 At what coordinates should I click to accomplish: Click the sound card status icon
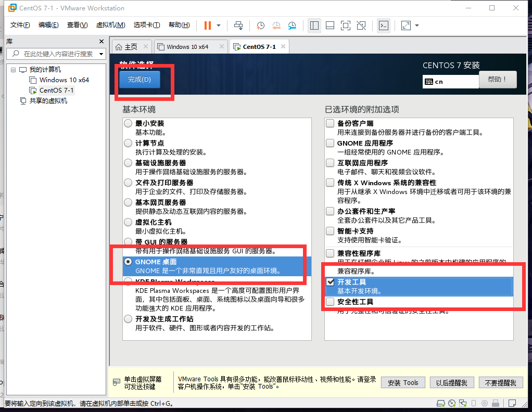pyautogui.click(x=485, y=403)
